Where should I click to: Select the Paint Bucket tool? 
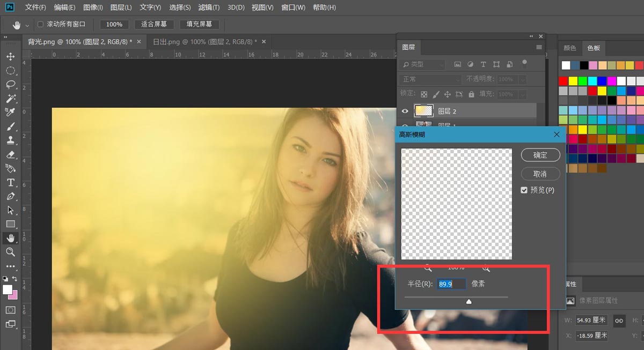point(10,168)
